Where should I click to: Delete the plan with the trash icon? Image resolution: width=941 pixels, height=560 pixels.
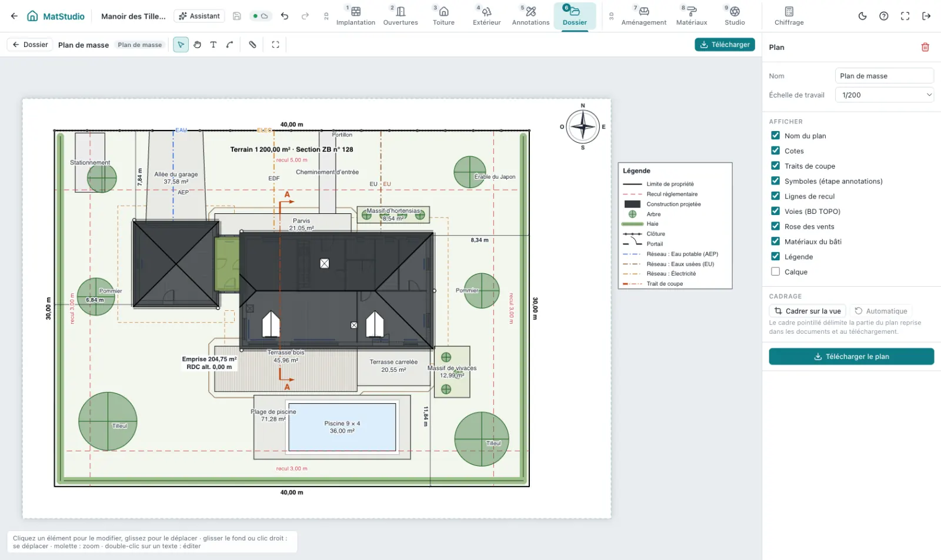[925, 47]
